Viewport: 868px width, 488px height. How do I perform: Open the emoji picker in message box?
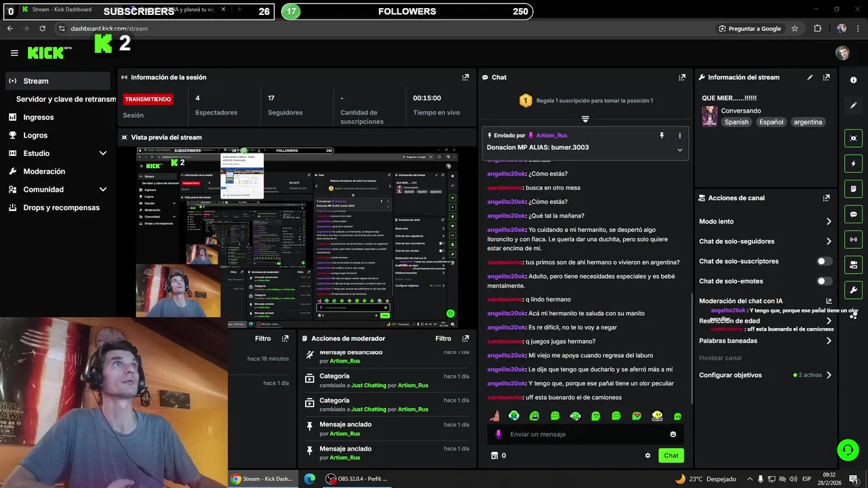click(673, 434)
